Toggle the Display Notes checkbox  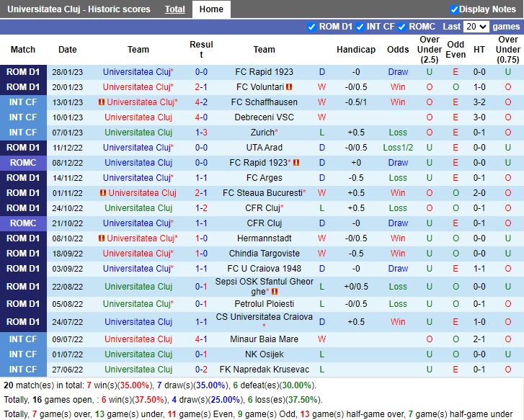(x=454, y=9)
